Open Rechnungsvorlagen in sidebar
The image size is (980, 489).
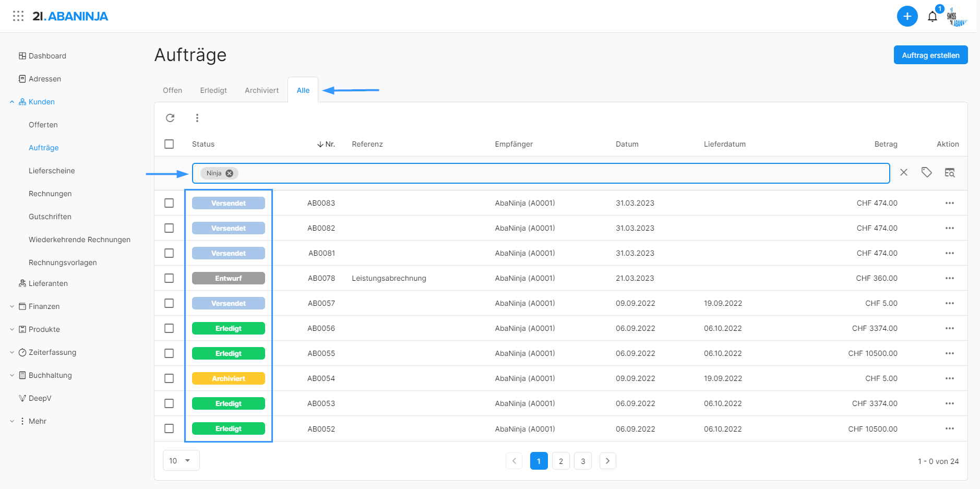[x=63, y=263]
